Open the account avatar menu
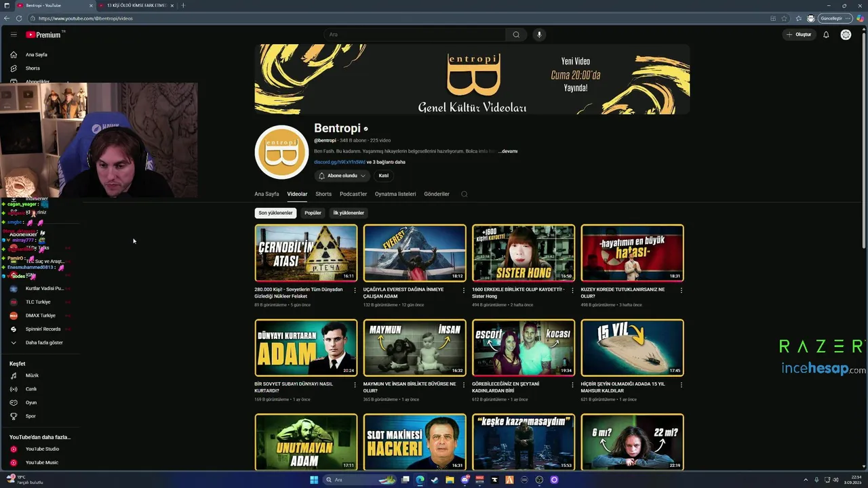 coord(846,35)
